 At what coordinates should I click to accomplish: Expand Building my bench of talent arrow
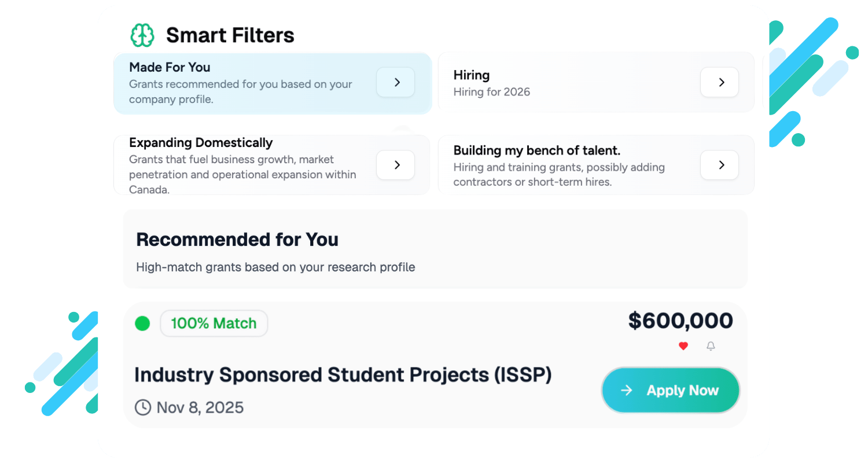719,165
